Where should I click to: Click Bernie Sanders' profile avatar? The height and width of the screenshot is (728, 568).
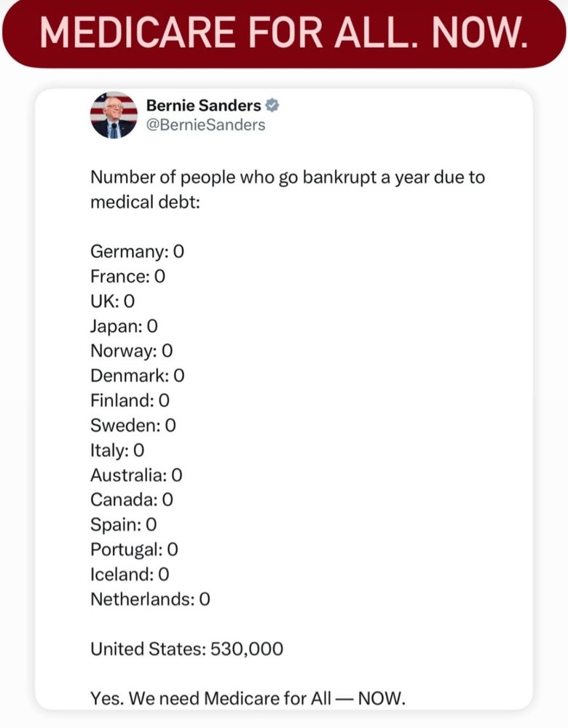click(x=114, y=115)
